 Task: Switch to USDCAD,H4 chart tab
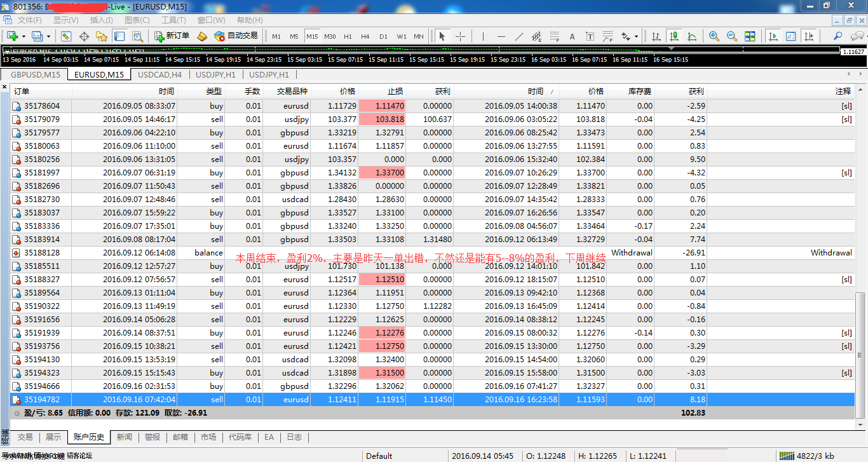coord(159,74)
